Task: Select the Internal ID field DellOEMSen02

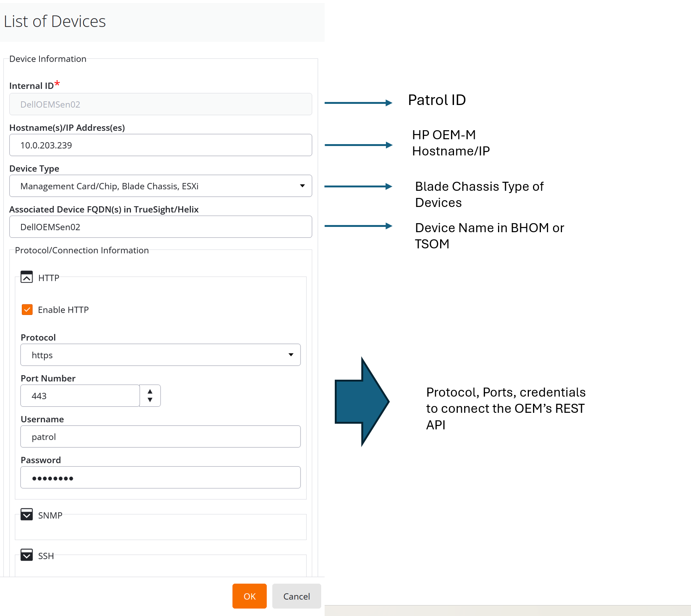Action: pyautogui.click(x=160, y=104)
